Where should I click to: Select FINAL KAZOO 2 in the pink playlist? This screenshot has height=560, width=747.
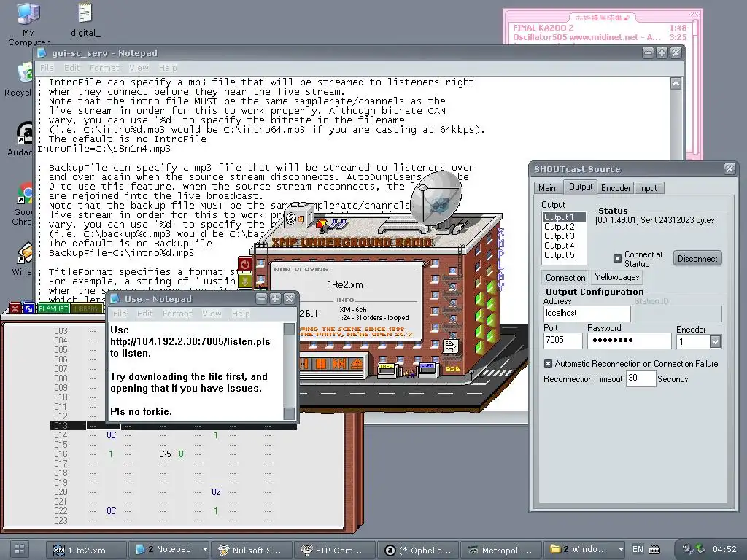600,28
